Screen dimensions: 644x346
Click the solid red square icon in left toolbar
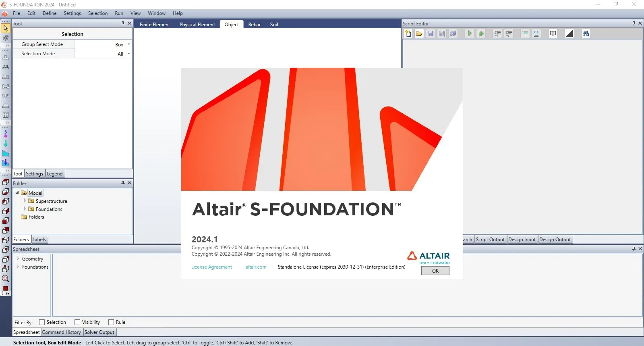pyautogui.click(x=6, y=288)
